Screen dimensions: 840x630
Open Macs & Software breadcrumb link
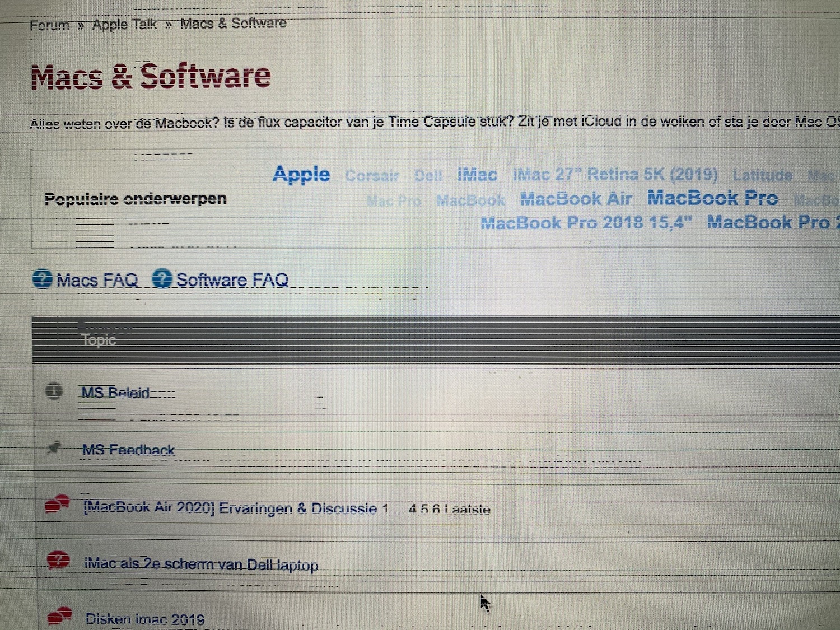234,24
